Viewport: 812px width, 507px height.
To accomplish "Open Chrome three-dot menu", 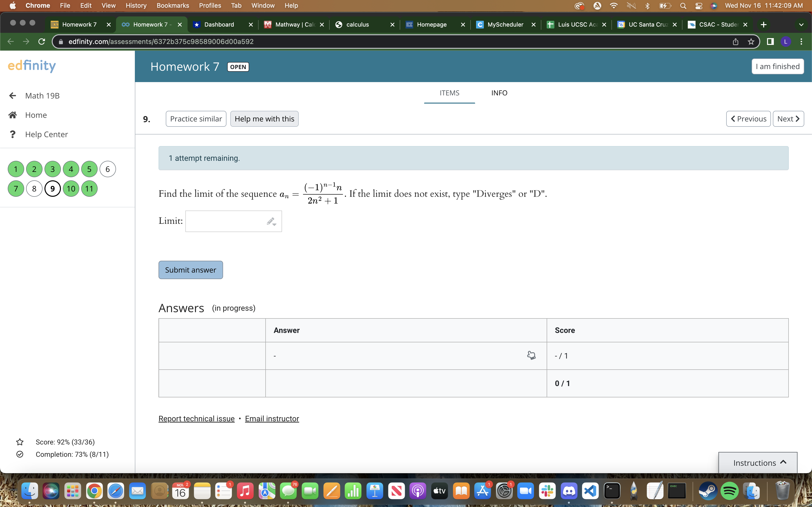I will (x=801, y=42).
